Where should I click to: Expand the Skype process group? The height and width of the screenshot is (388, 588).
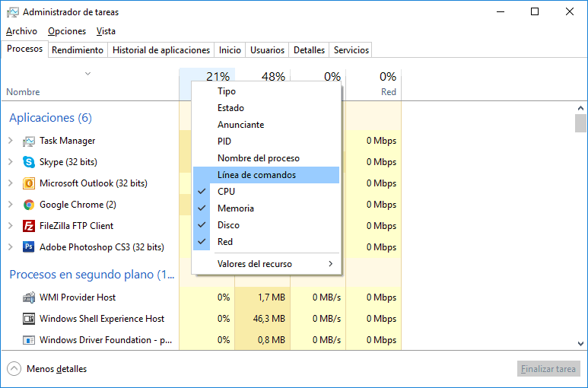click(11, 162)
